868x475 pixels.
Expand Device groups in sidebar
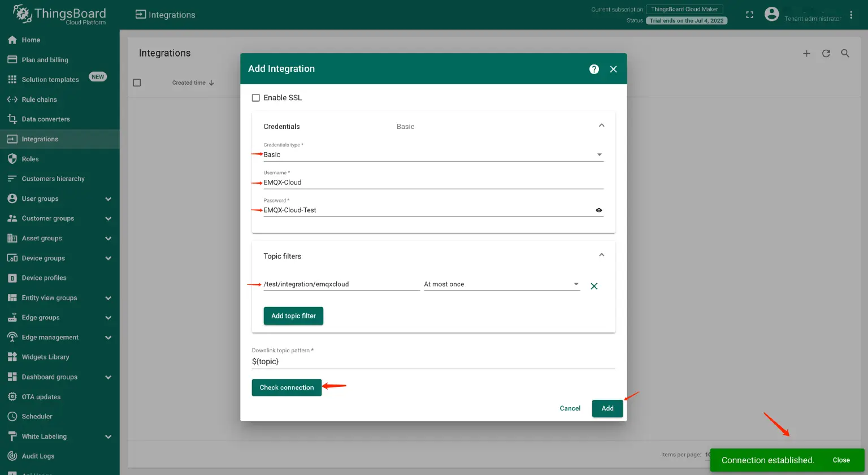point(108,258)
